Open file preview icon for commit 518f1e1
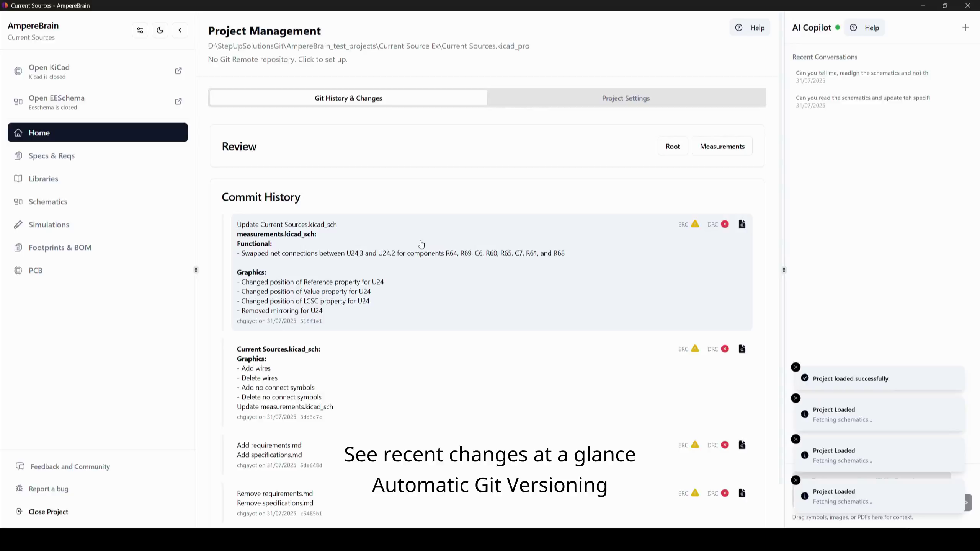Image resolution: width=980 pixels, height=551 pixels. 742,224
